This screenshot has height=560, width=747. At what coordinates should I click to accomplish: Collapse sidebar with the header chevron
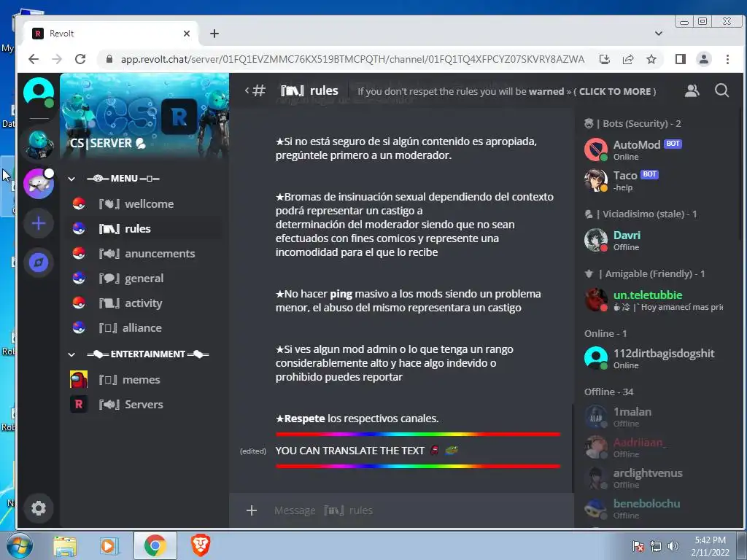tap(247, 90)
